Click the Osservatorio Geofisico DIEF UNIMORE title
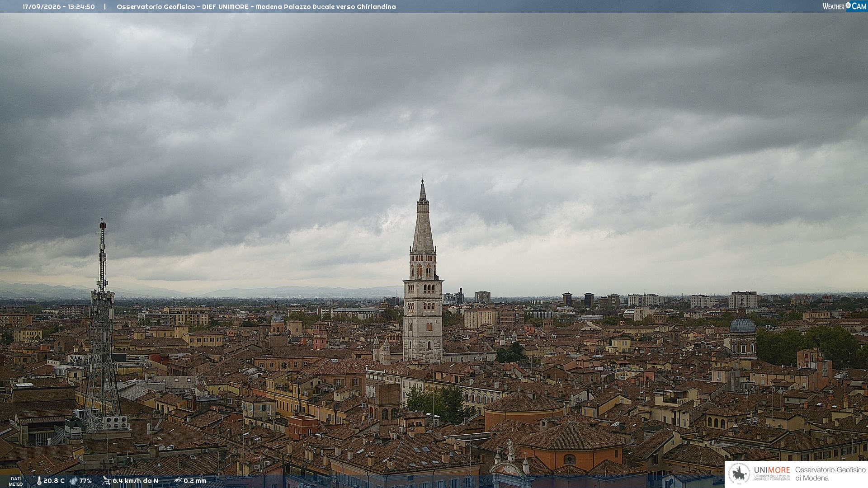Viewport: 868px width, 488px height. 256,7
